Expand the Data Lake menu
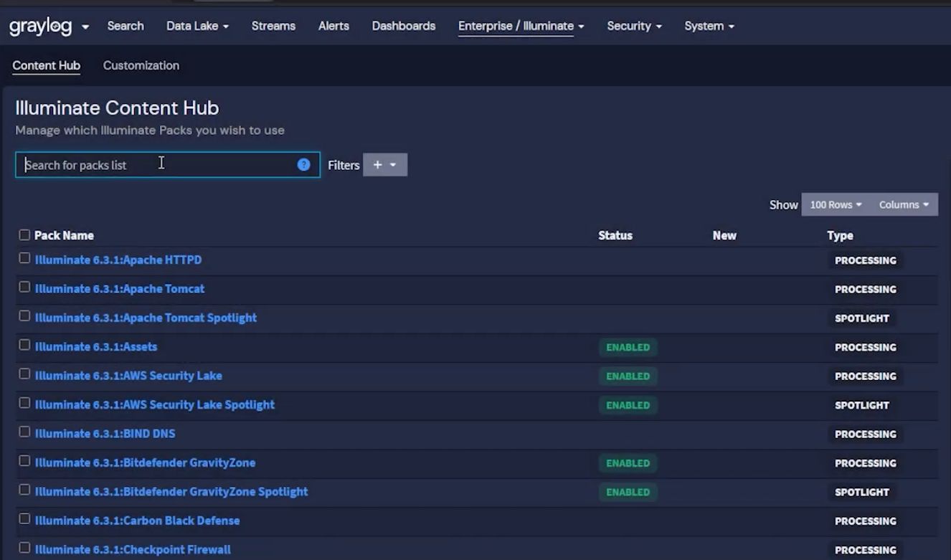Image resolution: width=951 pixels, height=560 pixels. pyautogui.click(x=197, y=26)
